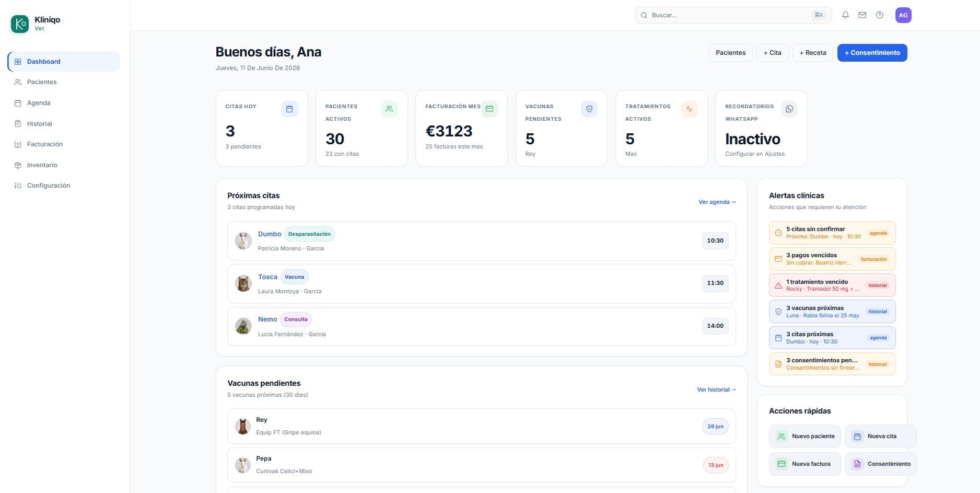Screen dimensions: 980x493
Task: Click document icon in consentimientos pendientes alert
Action: [778, 364]
